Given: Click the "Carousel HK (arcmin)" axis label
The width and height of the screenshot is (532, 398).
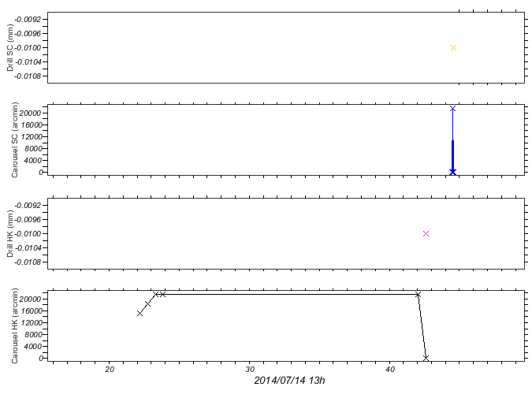Looking at the screenshot, I should click(x=14, y=325).
